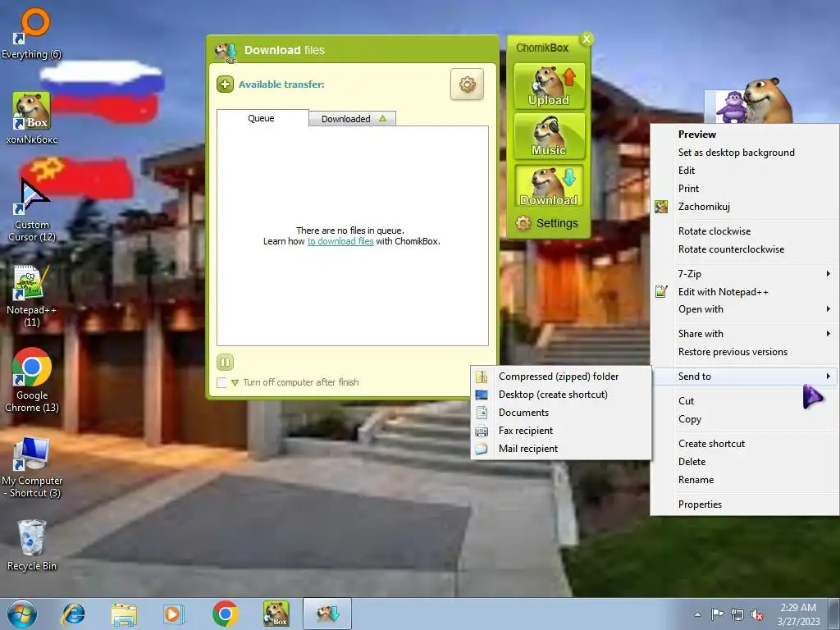Viewport: 840px width, 630px height.
Task: Click the muted volume tray icon
Action: tap(757, 615)
